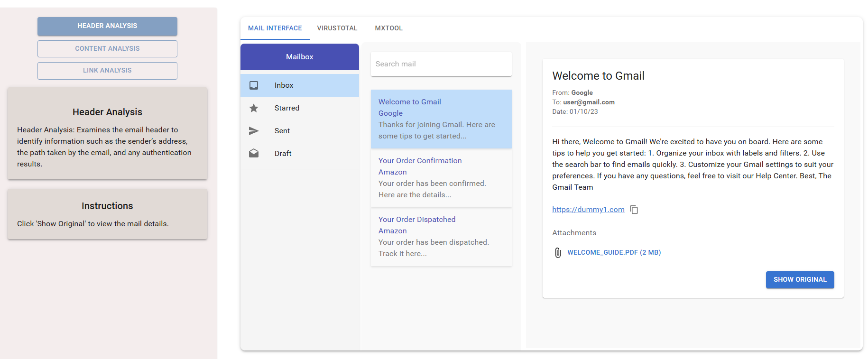The width and height of the screenshot is (868, 359).
Task: Select the Mail Interface tab
Action: click(x=275, y=28)
